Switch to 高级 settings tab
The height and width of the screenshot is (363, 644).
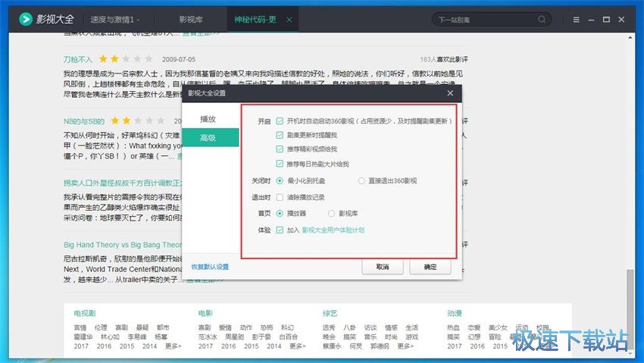pos(211,138)
